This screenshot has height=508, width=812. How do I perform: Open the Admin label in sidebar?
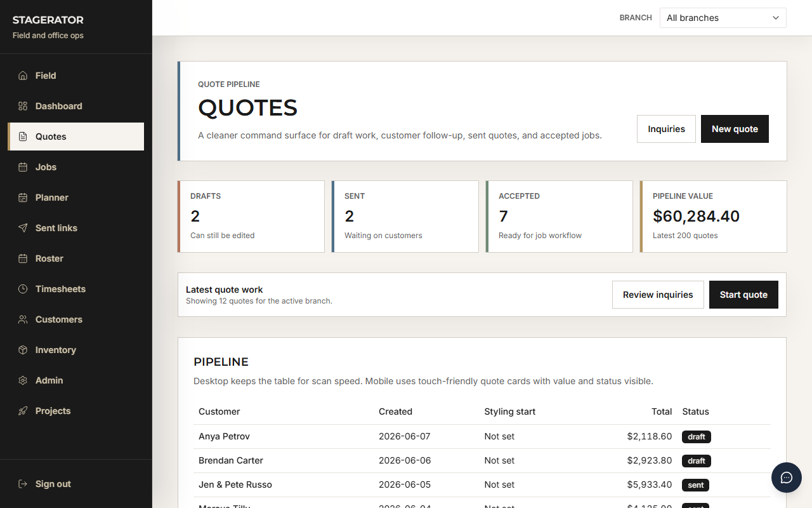(49, 380)
